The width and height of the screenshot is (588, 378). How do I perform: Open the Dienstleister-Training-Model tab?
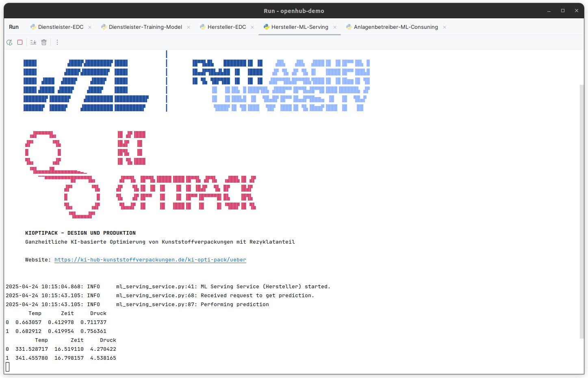[x=145, y=27]
